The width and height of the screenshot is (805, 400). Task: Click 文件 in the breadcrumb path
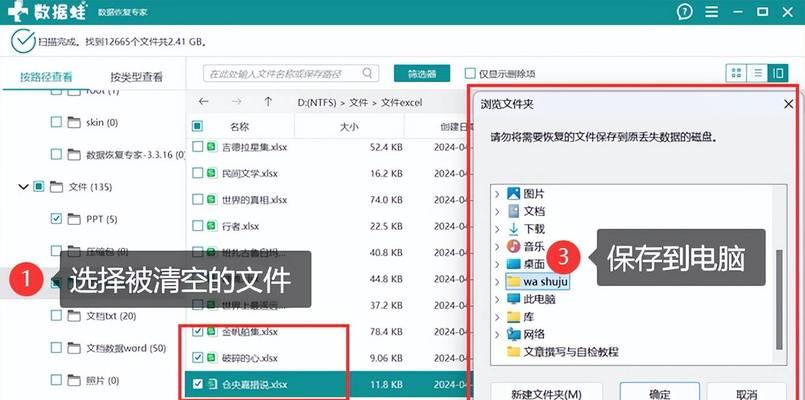pyautogui.click(x=359, y=103)
